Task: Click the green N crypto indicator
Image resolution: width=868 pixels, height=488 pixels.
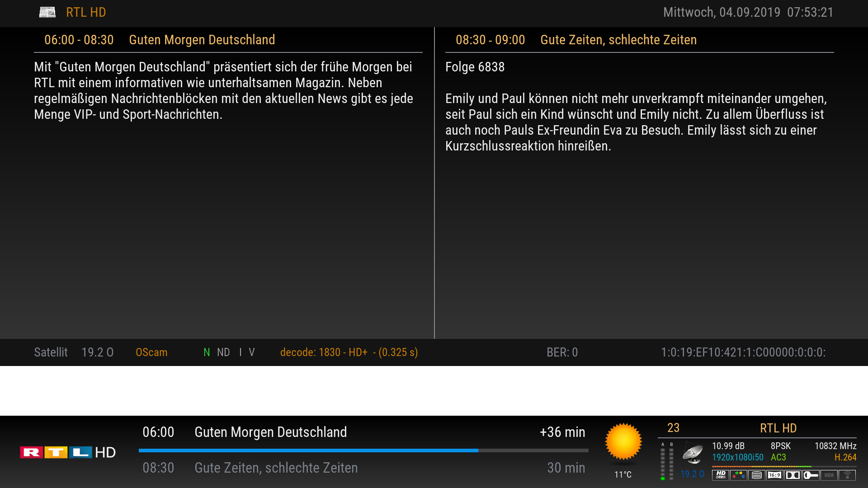Action: (207, 352)
